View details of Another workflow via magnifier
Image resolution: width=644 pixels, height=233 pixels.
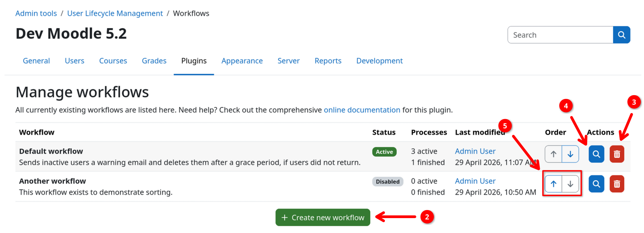tap(596, 184)
